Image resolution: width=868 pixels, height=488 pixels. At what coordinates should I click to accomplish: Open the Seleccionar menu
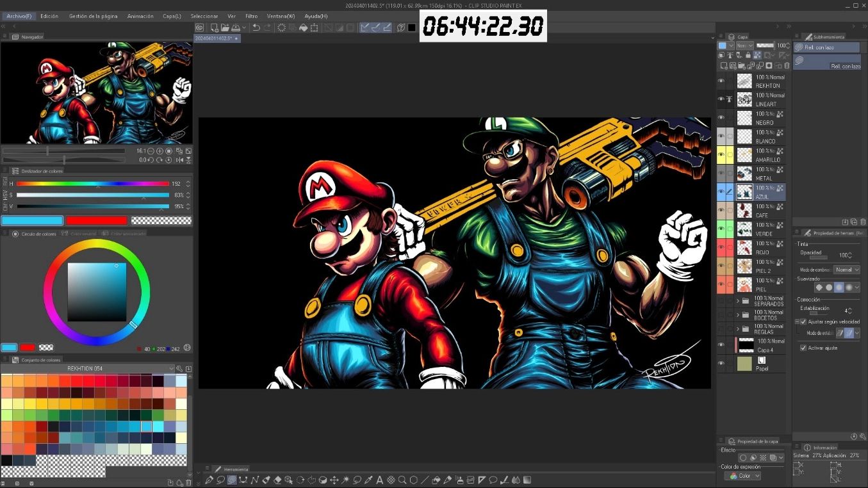[x=204, y=16]
